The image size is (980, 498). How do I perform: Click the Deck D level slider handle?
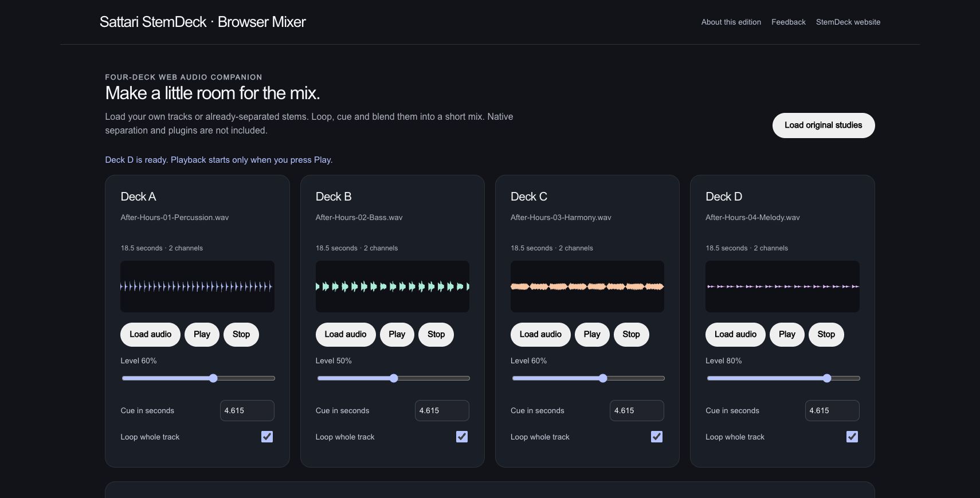point(827,378)
